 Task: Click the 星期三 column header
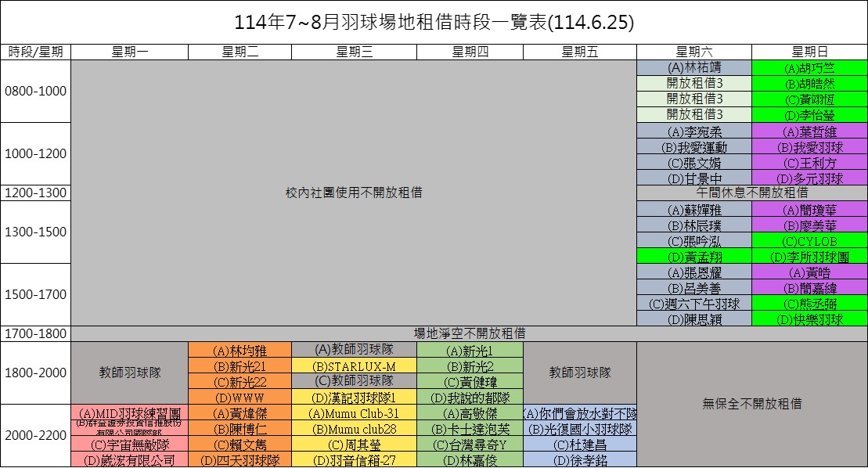tap(354, 52)
